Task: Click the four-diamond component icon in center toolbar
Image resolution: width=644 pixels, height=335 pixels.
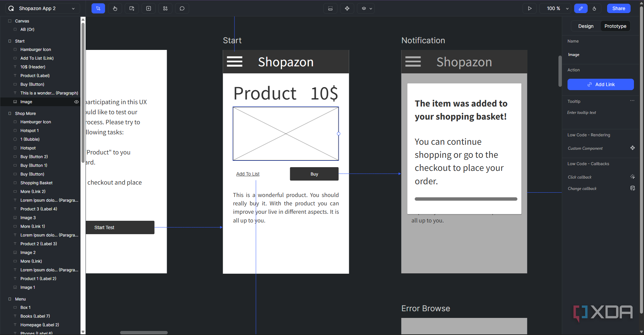Action: [347, 8]
